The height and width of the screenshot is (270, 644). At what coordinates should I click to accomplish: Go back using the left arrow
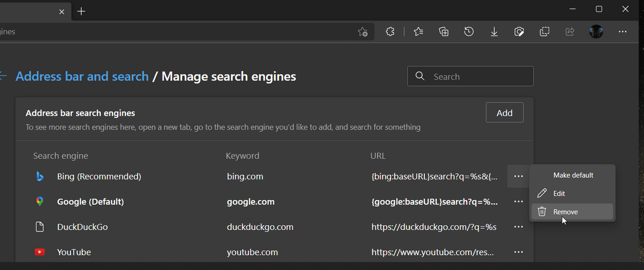(x=3, y=76)
